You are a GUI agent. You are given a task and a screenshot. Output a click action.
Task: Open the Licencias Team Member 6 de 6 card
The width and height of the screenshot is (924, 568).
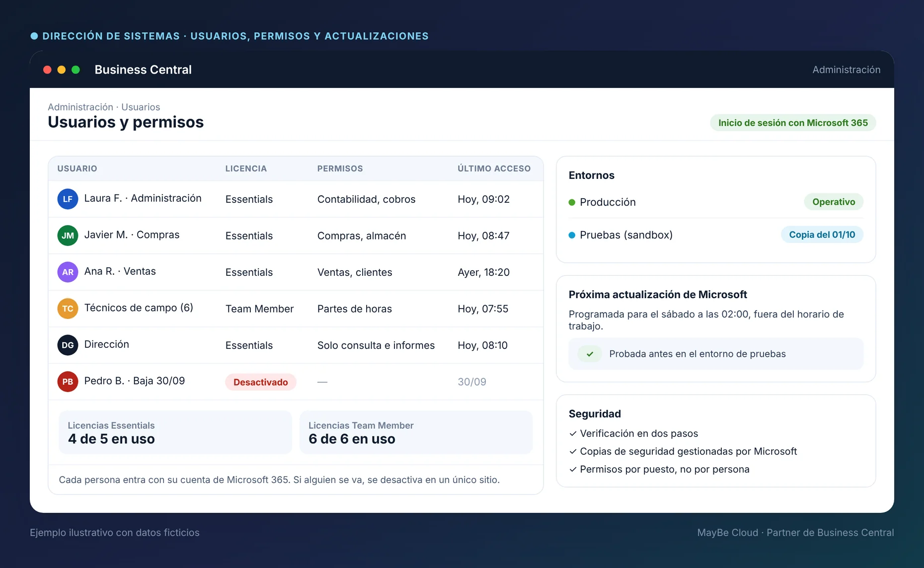(416, 432)
